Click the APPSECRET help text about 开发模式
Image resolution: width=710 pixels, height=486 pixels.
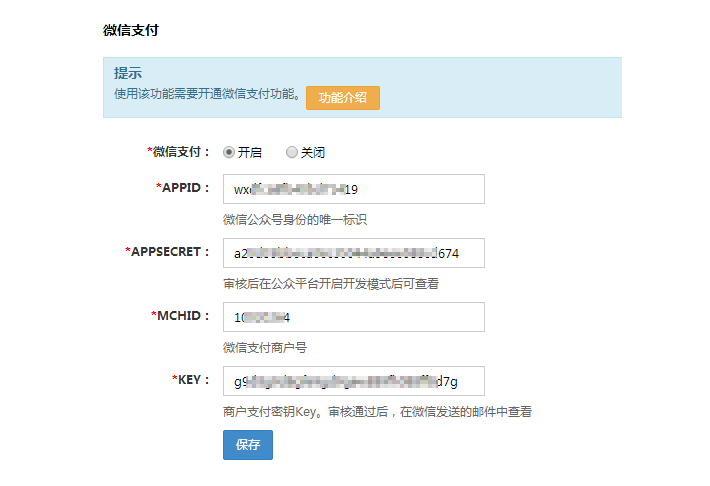click(x=330, y=283)
